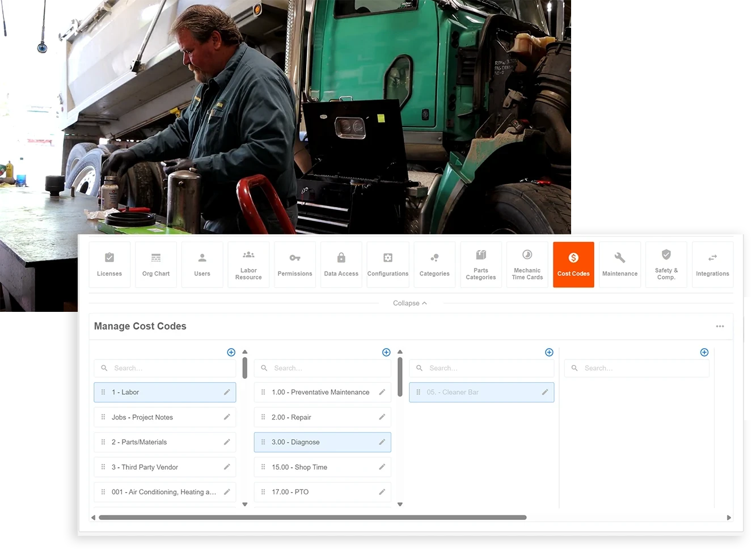This screenshot has height=550, width=756.
Task: Open the Safety & Comp. shield icon
Action: pyautogui.click(x=666, y=264)
